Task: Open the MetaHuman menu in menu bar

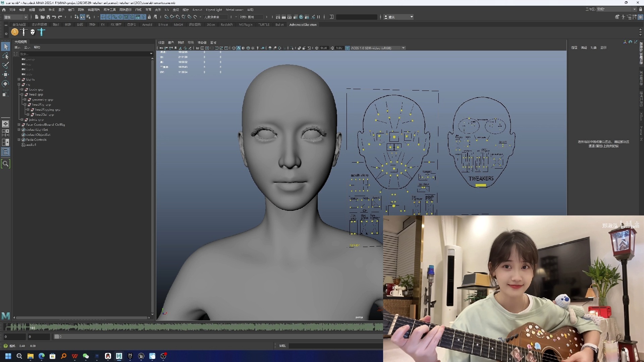Action: point(234,10)
